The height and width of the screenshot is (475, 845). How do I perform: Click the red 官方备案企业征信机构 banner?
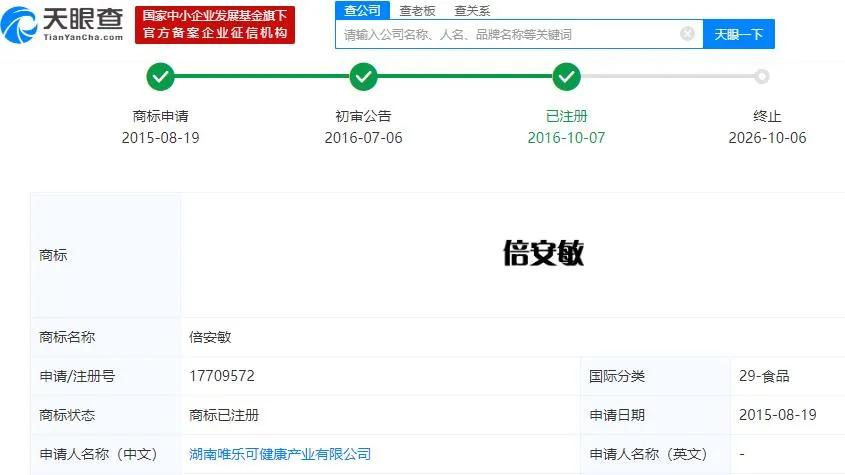pos(214,25)
